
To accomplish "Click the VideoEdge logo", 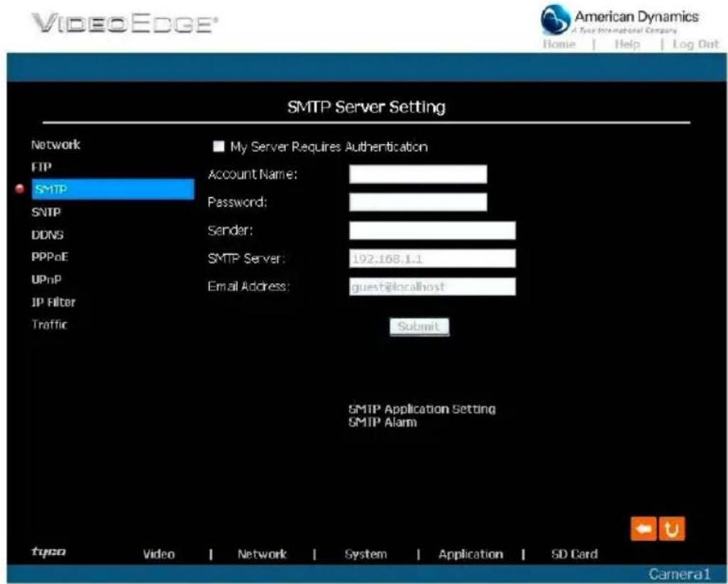I will point(124,23).
